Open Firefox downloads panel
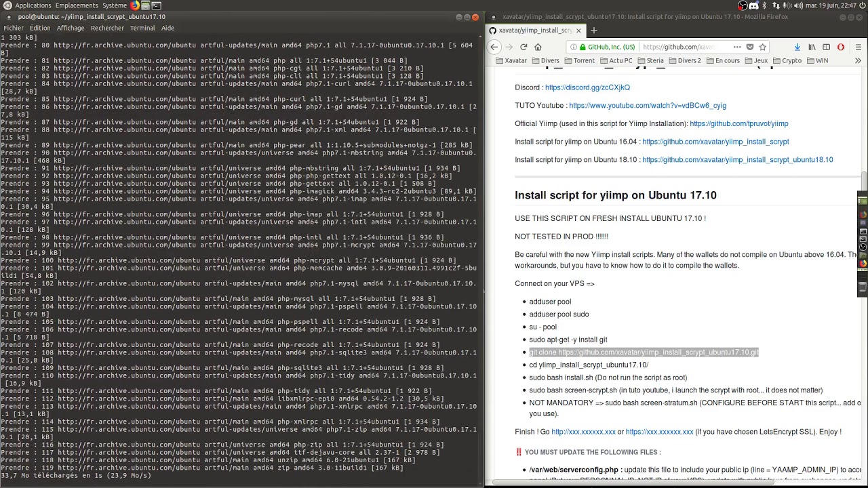868x488 pixels. (x=797, y=47)
